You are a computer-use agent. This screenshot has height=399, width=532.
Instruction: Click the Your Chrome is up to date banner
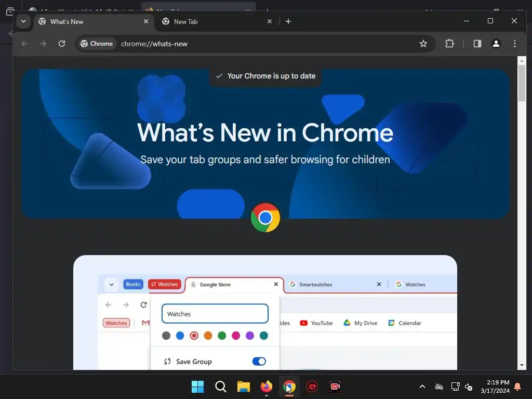265,76
